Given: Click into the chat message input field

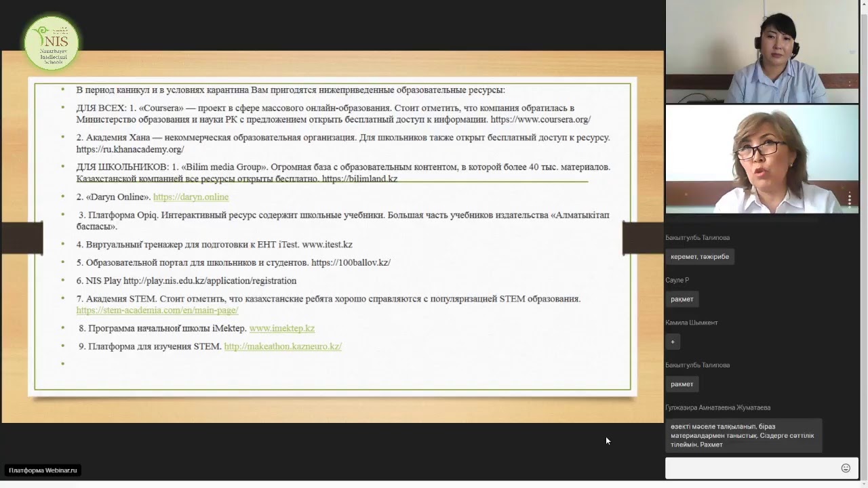Looking at the screenshot, I should pos(751,468).
